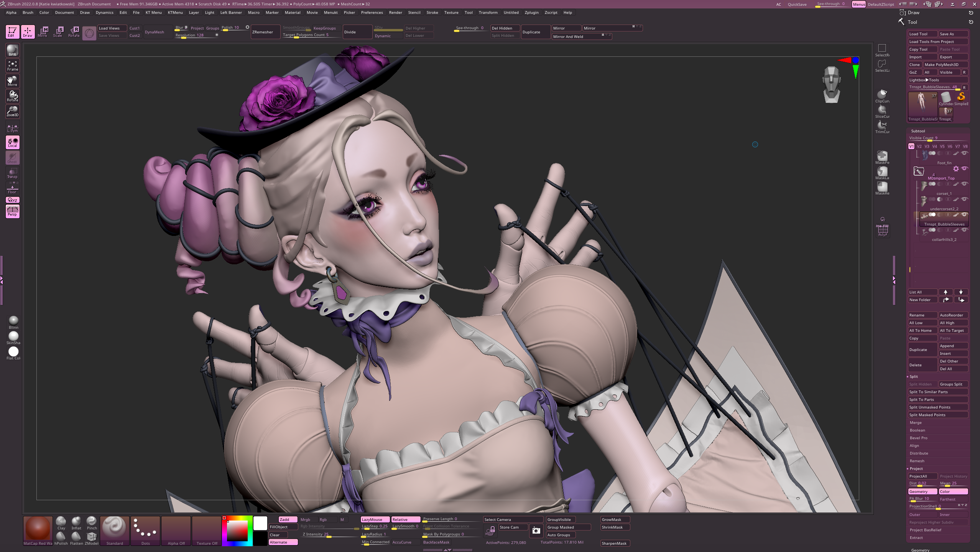This screenshot has width=980, height=552.
Task: Open the Zplugin menu
Action: coord(531,13)
